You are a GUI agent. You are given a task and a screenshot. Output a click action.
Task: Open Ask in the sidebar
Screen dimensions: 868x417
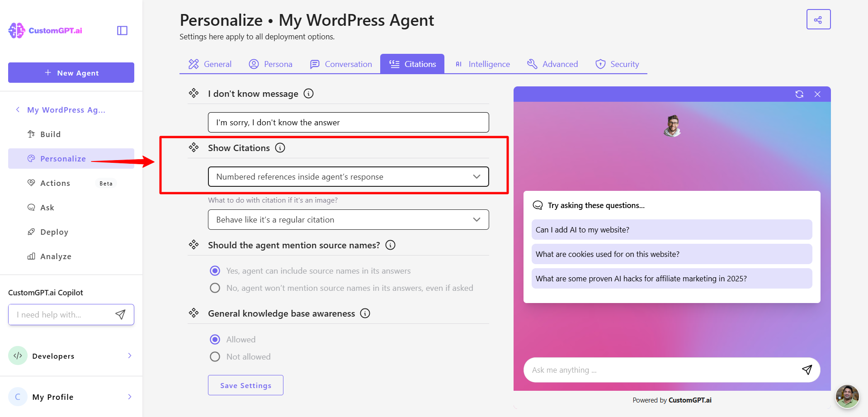tap(71, 208)
